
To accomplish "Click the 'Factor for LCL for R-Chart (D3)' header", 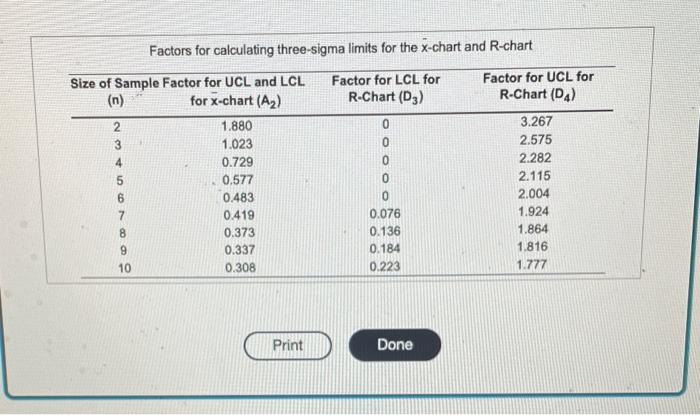I will tap(386, 88).
